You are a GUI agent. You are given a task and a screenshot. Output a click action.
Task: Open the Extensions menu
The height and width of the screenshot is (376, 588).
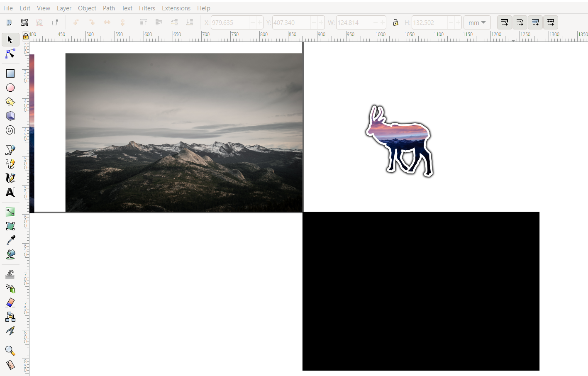tap(176, 8)
